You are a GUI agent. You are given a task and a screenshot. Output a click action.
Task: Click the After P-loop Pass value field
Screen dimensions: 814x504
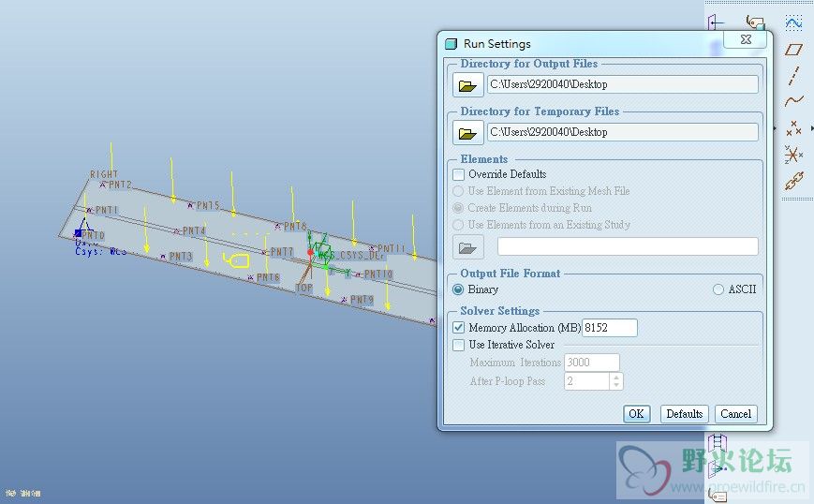tap(586, 381)
